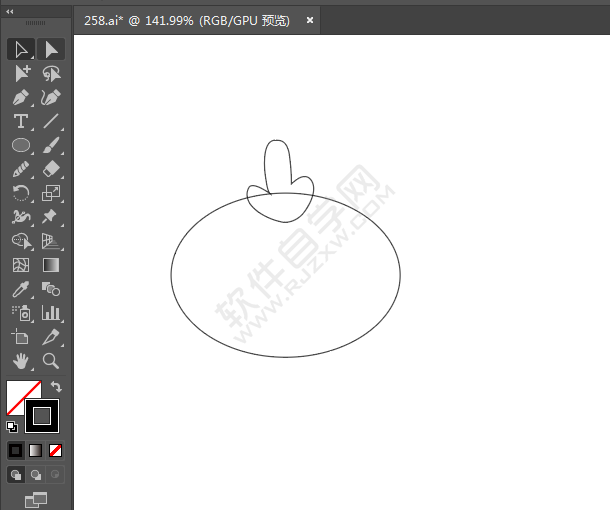This screenshot has width=610, height=510.
Task: Select the Paintbrush tool
Action: pyautogui.click(x=51, y=145)
